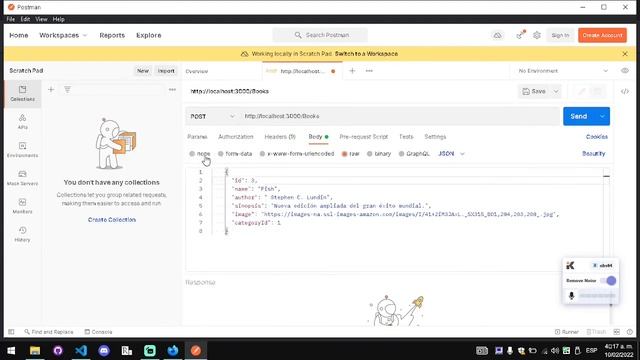Open the Trash from status bar
This screenshot has width=640, height=360.
click(596, 332)
